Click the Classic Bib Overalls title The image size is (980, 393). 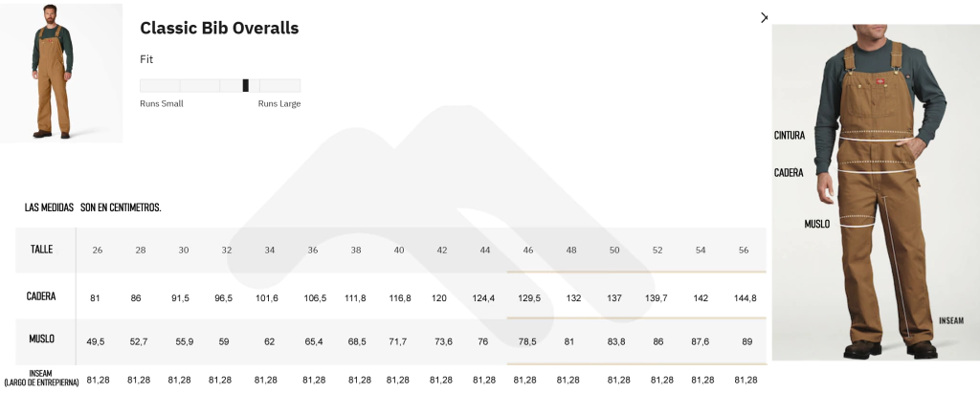[219, 28]
